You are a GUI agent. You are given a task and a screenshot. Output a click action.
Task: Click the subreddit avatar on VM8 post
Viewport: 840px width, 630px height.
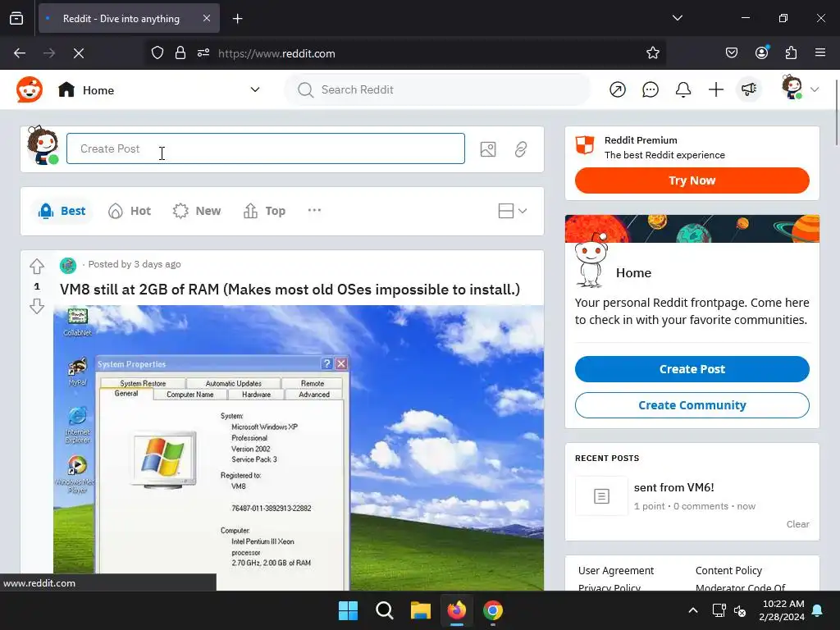tap(68, 265)
